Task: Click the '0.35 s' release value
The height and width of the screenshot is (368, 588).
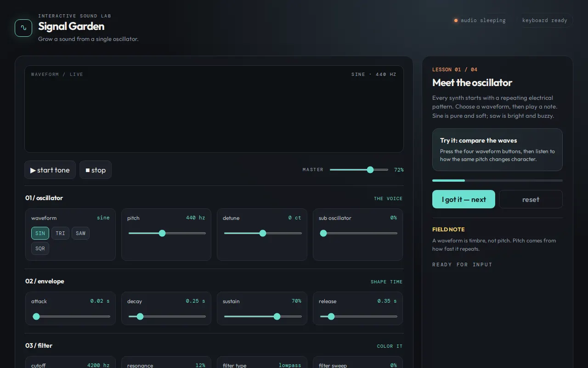Action: (387, 301)
